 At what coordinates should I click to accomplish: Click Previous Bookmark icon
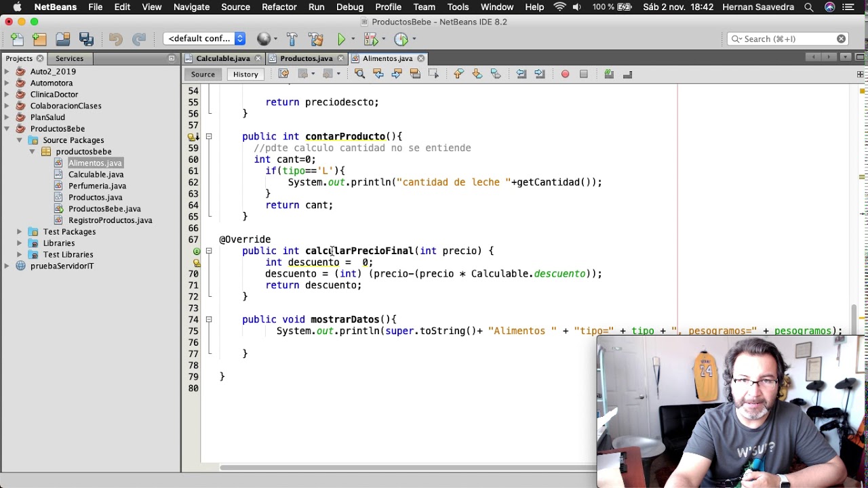(x=459, y=74)
